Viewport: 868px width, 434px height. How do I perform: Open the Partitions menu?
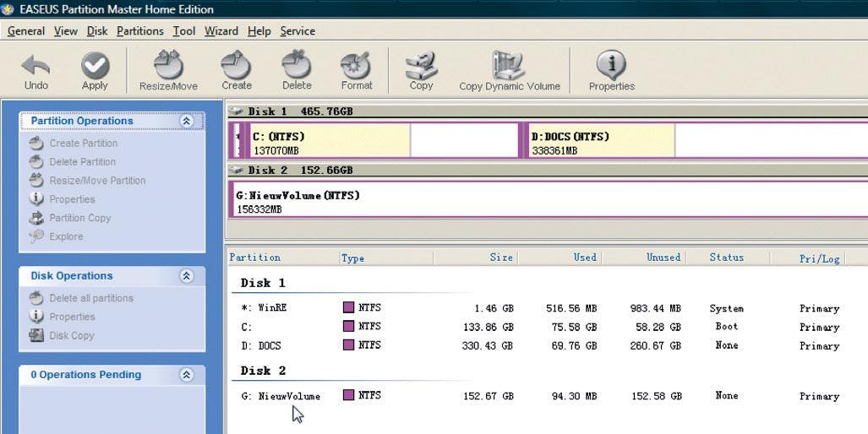(140, 31)
